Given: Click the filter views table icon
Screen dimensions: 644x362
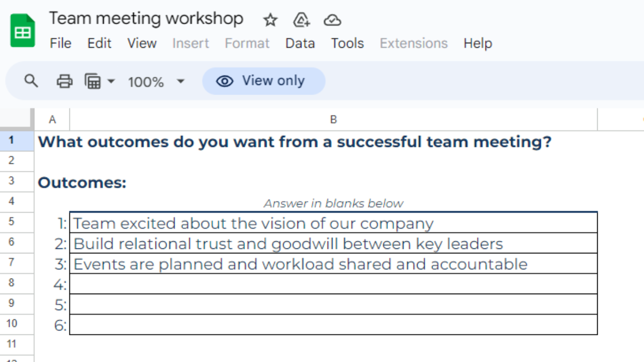Looking at the screenshot, I should click(93, 81).
